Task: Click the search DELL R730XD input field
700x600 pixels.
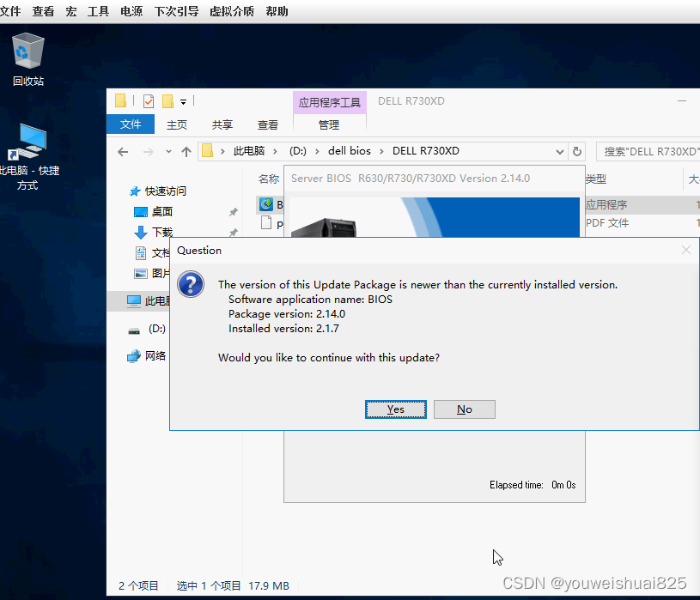Action: [648, 152]
